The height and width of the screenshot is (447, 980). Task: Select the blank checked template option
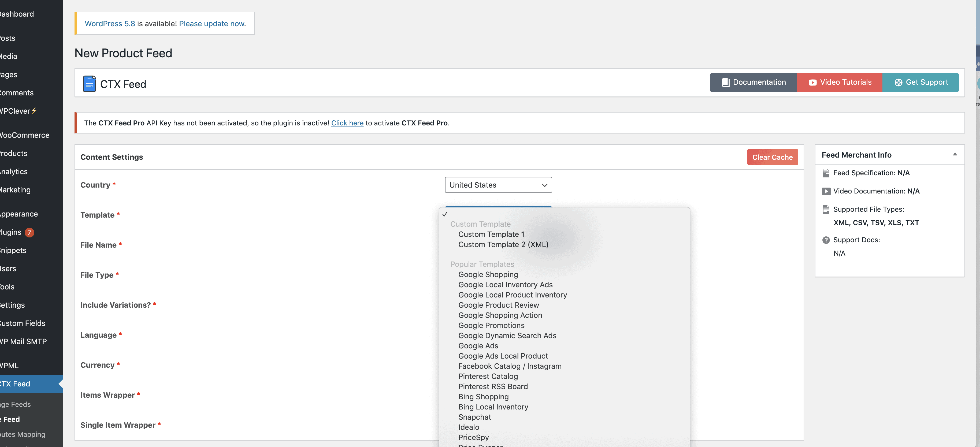[x=564, y=214]
